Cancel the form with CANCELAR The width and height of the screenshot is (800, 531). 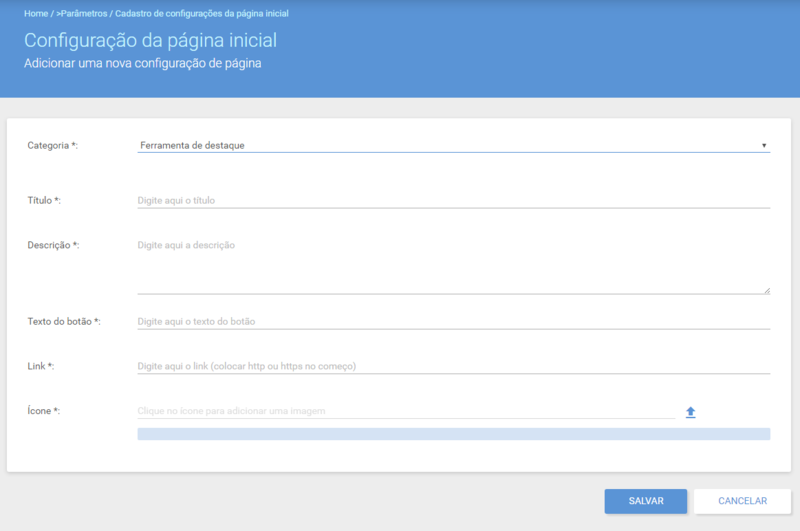[x=742, y=501]
